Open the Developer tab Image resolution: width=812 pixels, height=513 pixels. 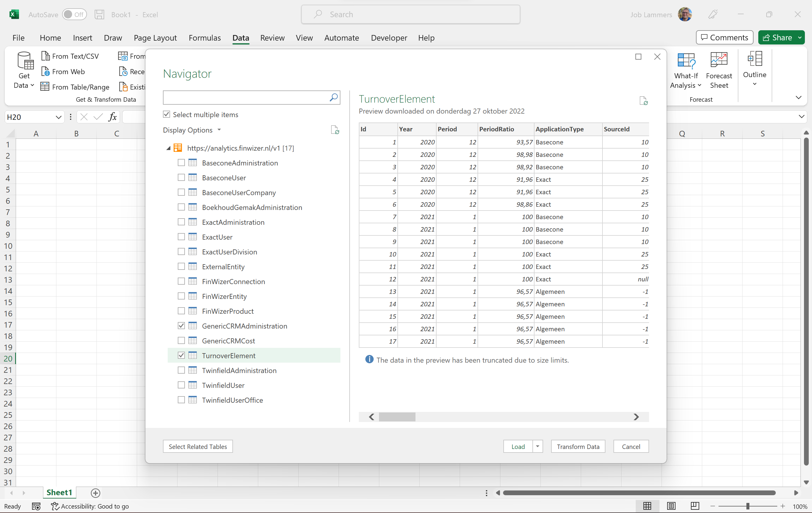(x=389, y=38)
